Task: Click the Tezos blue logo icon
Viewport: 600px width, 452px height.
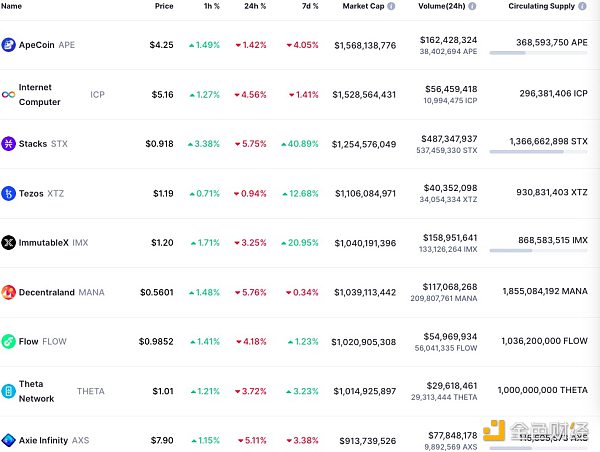Action: 9,193
